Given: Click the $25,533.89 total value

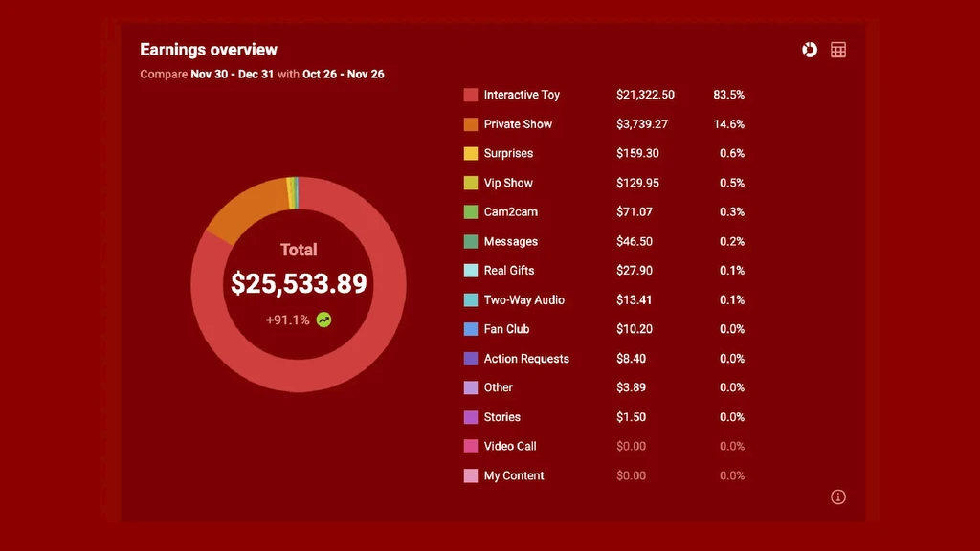Looking at the screenshot, I should [299, 283].
